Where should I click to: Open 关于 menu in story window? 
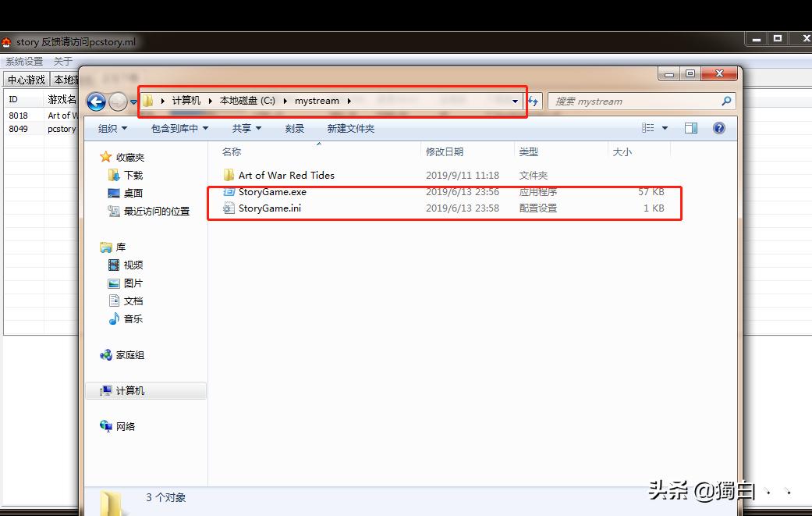point(62,61)
